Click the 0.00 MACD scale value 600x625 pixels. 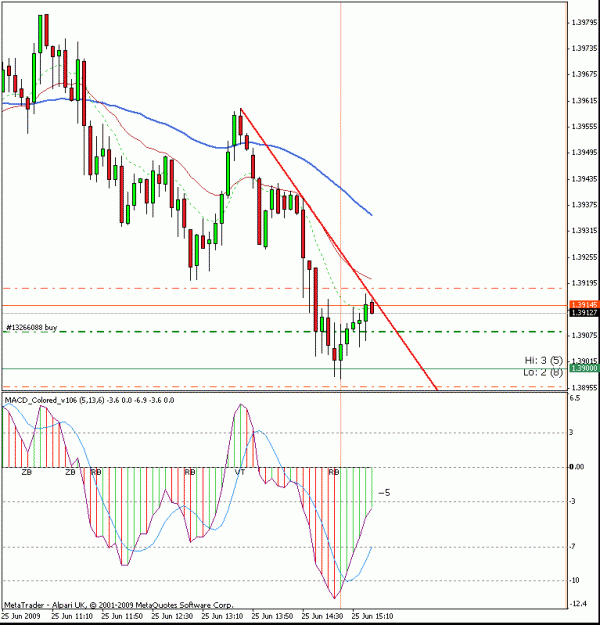point(577,466)
